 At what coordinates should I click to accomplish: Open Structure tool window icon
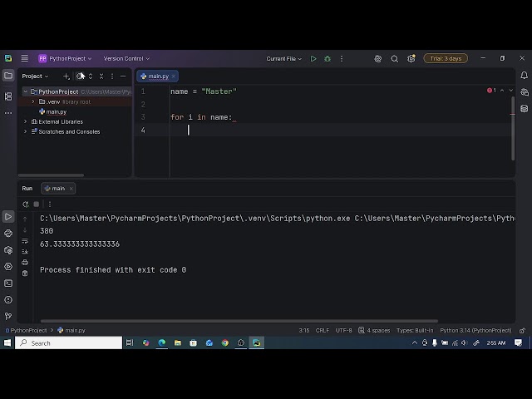[8, 96]
